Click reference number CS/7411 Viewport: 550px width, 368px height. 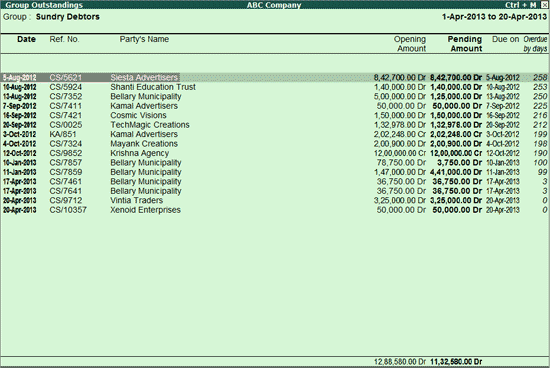click(x=66, y=106)
